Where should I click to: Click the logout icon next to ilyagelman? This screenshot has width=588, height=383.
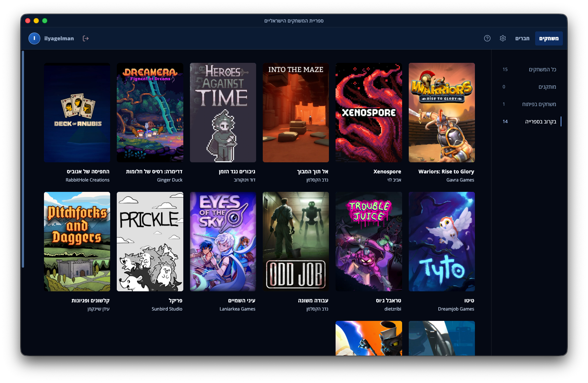[86, 38]
